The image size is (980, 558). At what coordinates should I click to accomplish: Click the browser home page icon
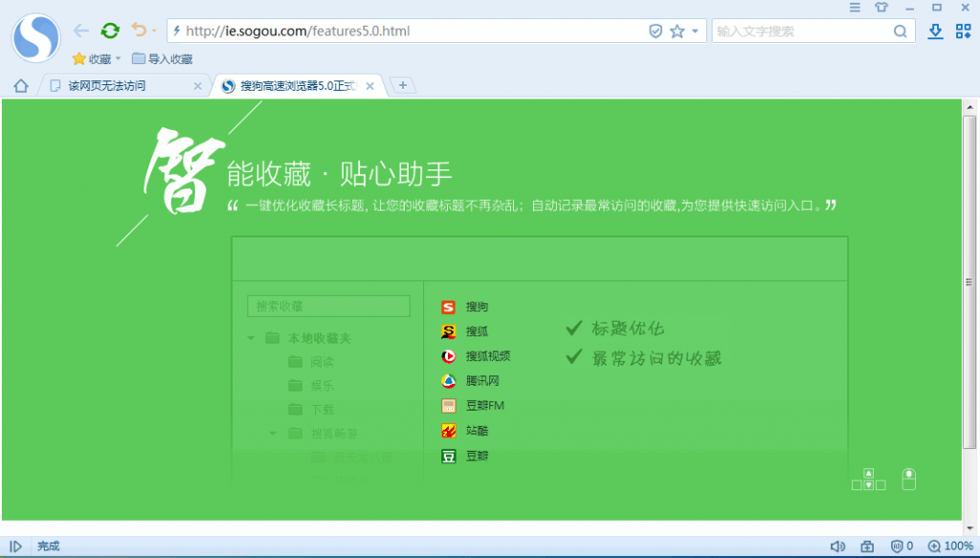(x=20, y=86)
